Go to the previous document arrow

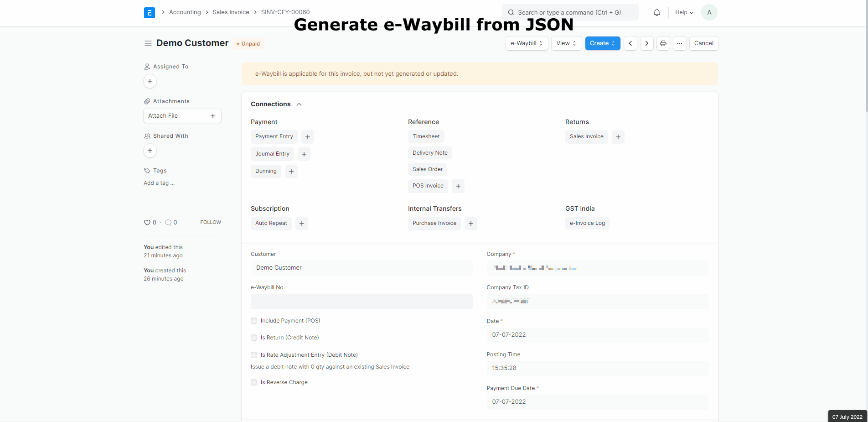pyautogui.click(x=630, y=43)
